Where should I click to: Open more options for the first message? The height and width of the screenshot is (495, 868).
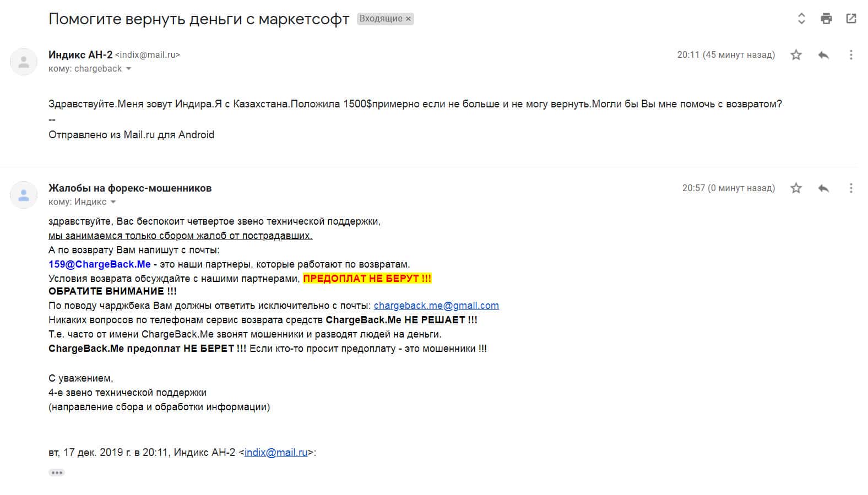(851, 55)
